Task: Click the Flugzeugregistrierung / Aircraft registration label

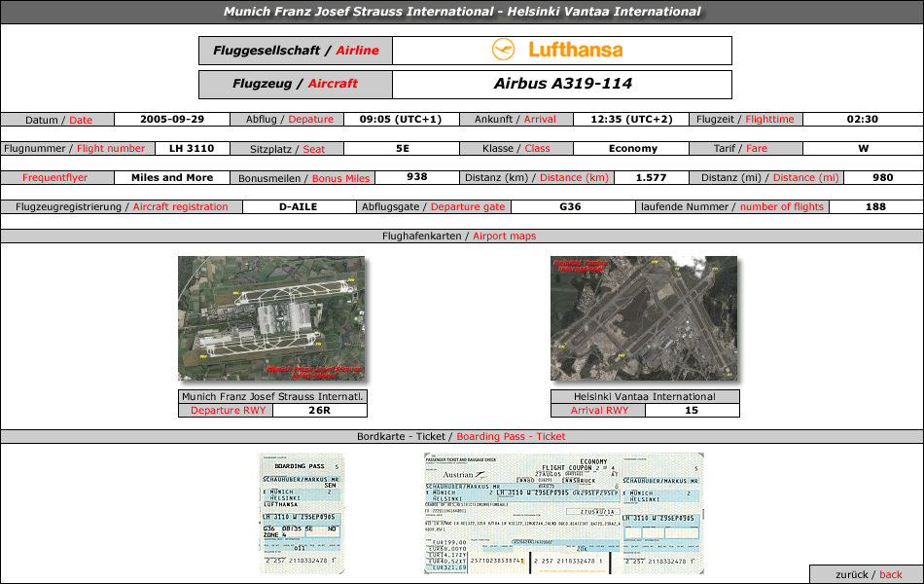Action: pyautogui.click(x=122, y=207)
